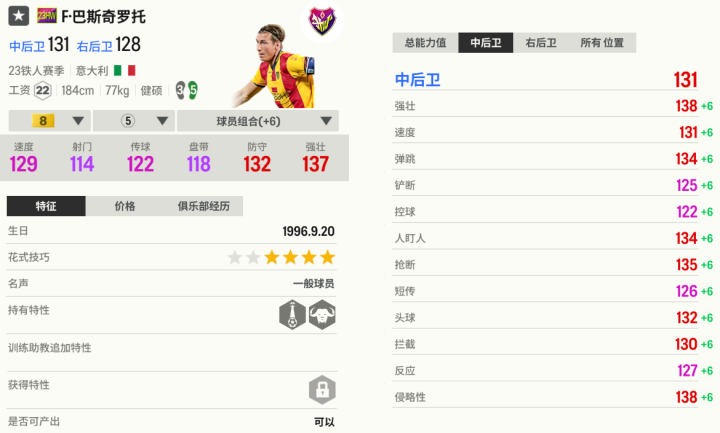Screen dimensions: 720x433
Task: Click the green right foot rating icon
Action: tap(193, 90)
